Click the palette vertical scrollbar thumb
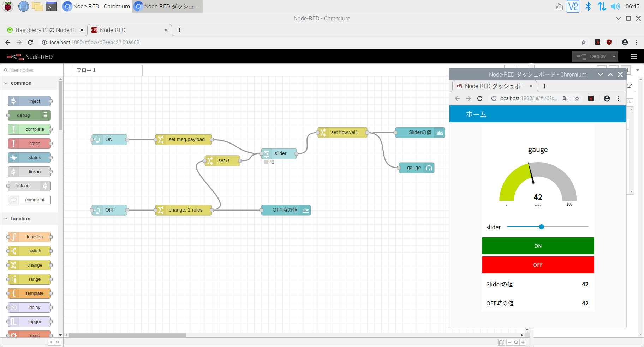 pyautogui.click(x=60, y=106)
